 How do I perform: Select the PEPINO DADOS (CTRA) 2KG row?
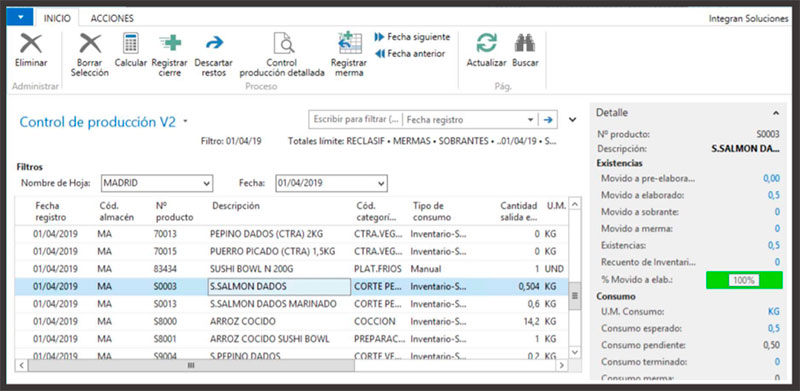pyautogui.click(x=291, y=234)
